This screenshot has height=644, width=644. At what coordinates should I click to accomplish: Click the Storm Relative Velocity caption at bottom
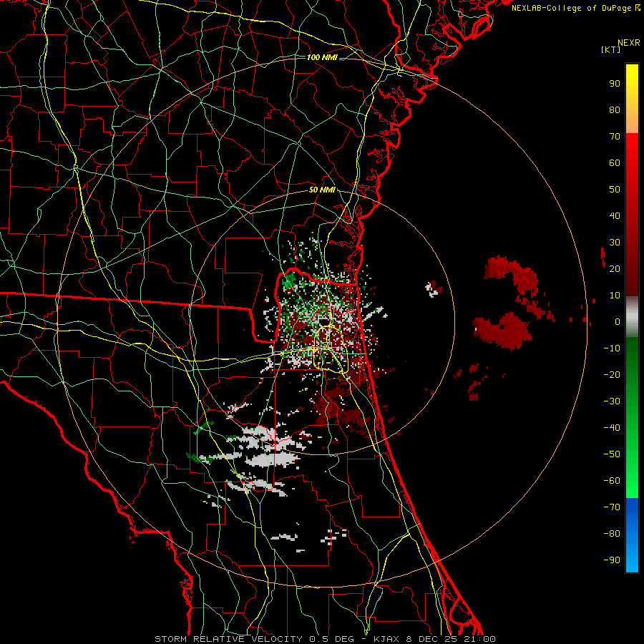325,639
